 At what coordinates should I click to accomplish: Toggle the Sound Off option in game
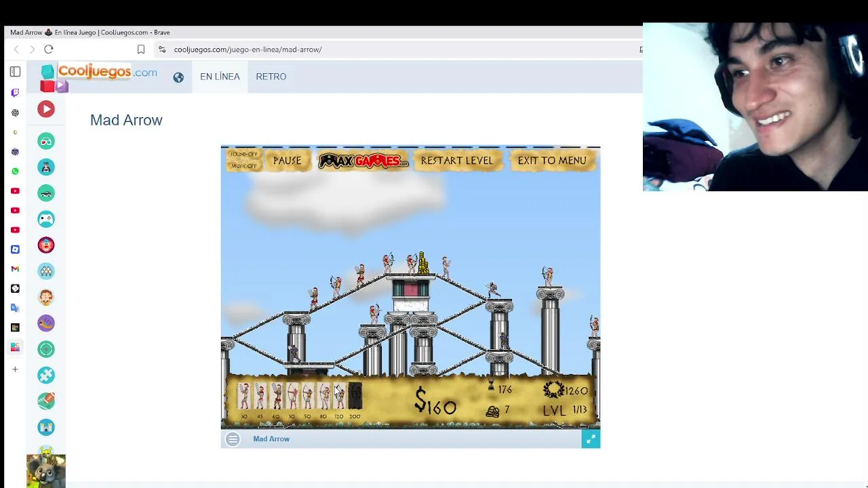pos(243,155)
